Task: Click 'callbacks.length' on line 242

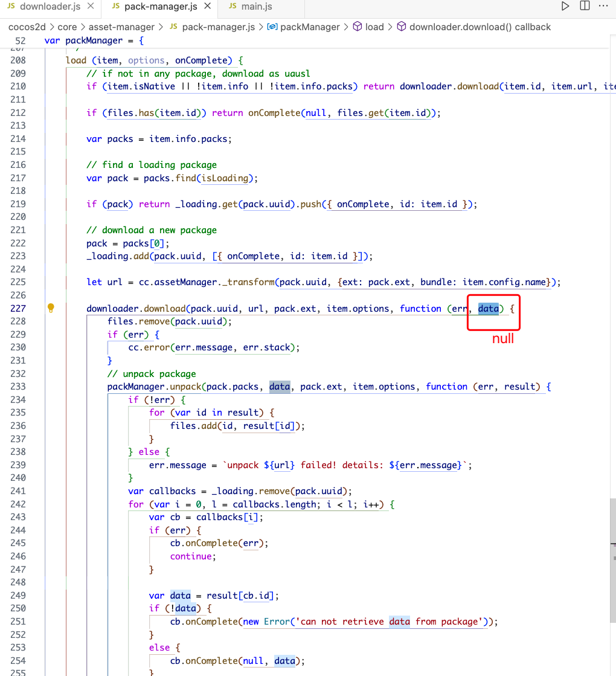Action: click(274, 504)
